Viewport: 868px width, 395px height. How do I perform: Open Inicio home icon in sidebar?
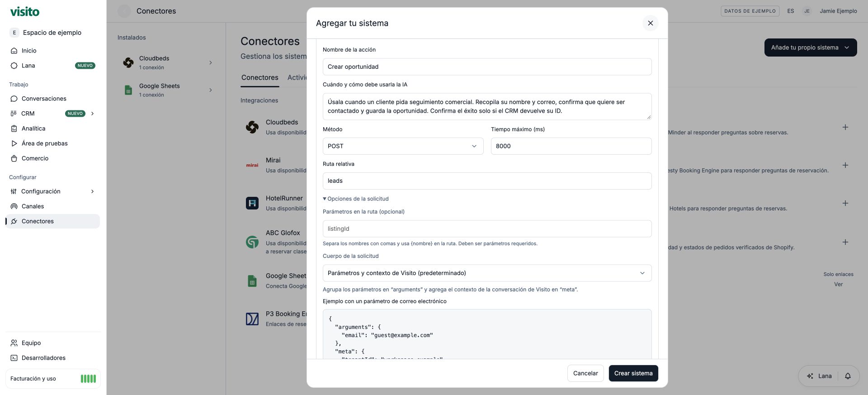click(14, 51)
